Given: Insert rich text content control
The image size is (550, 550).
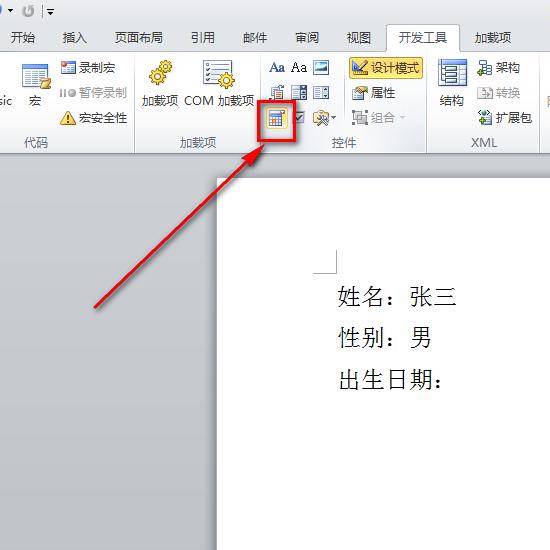Looking at the screenshot, I should pos(277,67).
